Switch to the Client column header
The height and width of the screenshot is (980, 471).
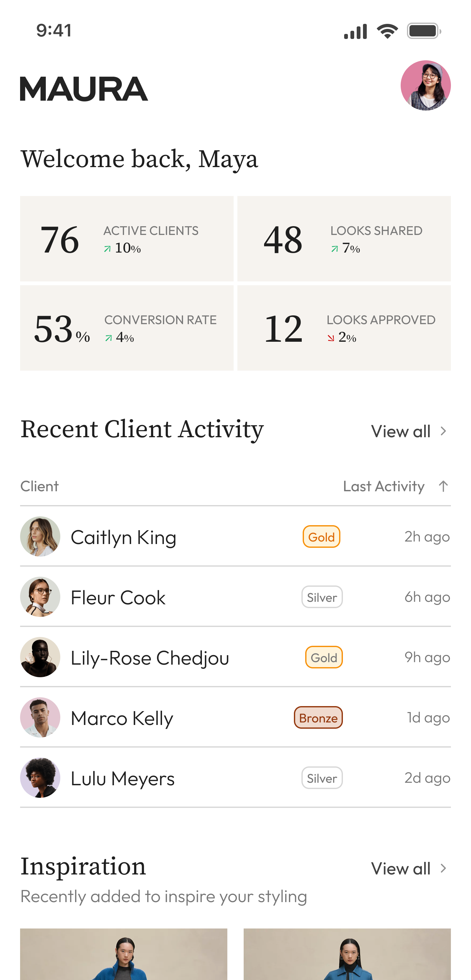(x=40, y=486)
